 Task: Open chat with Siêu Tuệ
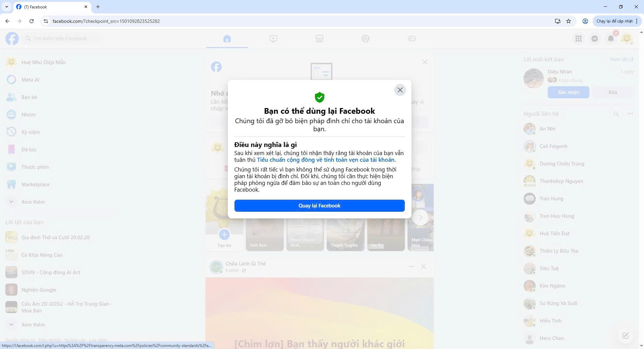point(579,268)
